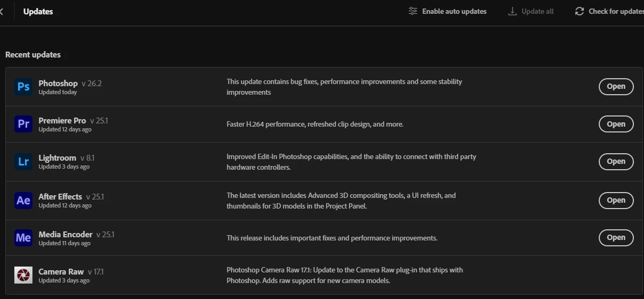
Task: Click Updated 11 days ago label
Action: (x=64, y=243)
